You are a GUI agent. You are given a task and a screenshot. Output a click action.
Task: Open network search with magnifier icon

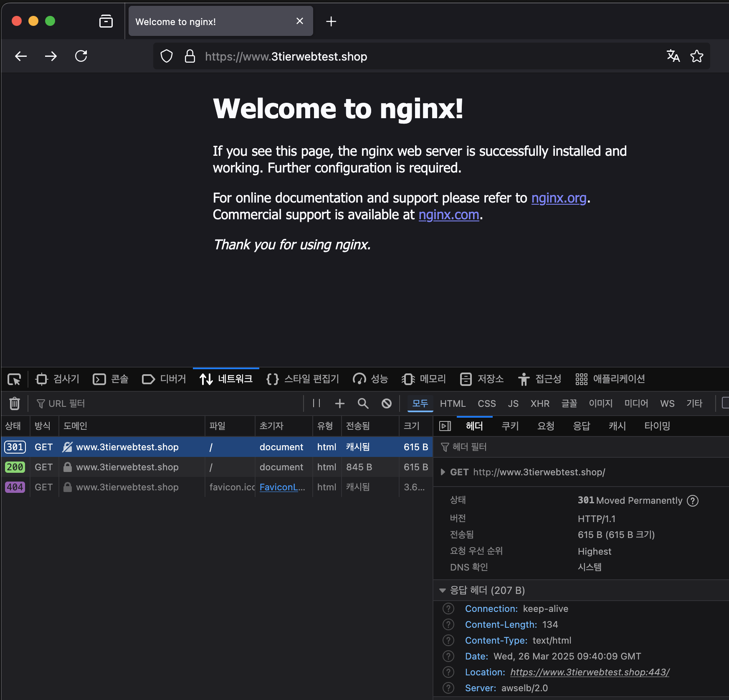[x=363, y=403]
